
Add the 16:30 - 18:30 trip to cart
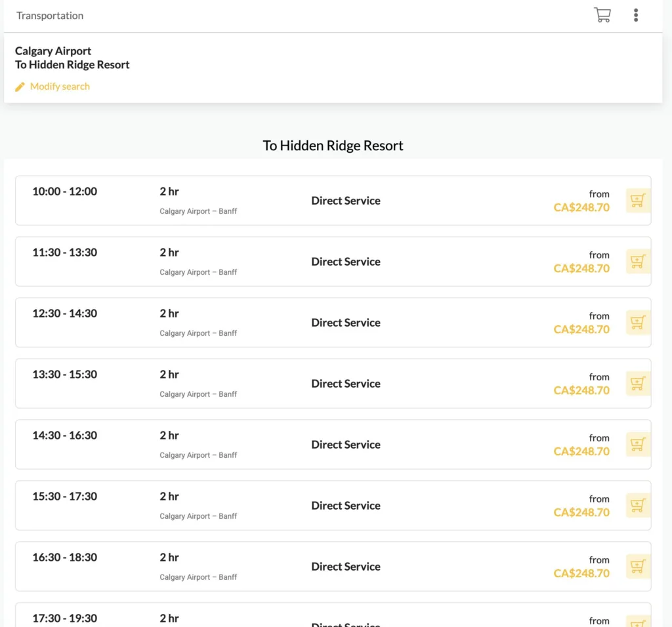pos(638,566)
